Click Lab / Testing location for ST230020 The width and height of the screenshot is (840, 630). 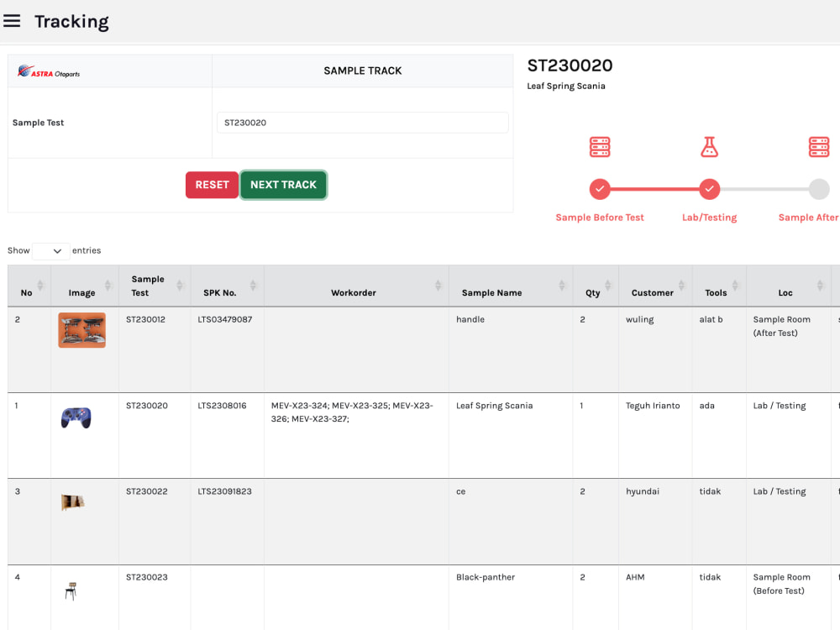point(780,406)
